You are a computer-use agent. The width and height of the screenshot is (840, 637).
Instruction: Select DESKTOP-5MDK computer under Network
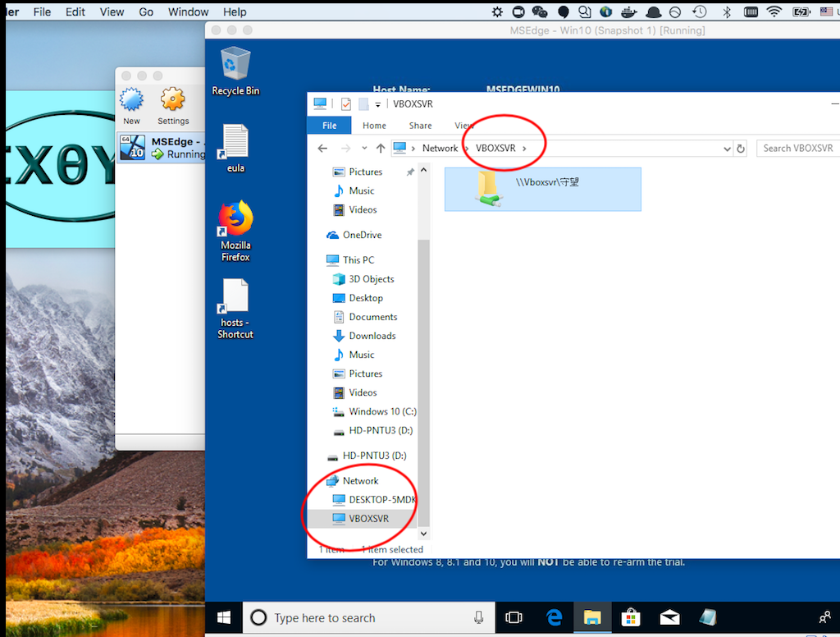point(374,500)
